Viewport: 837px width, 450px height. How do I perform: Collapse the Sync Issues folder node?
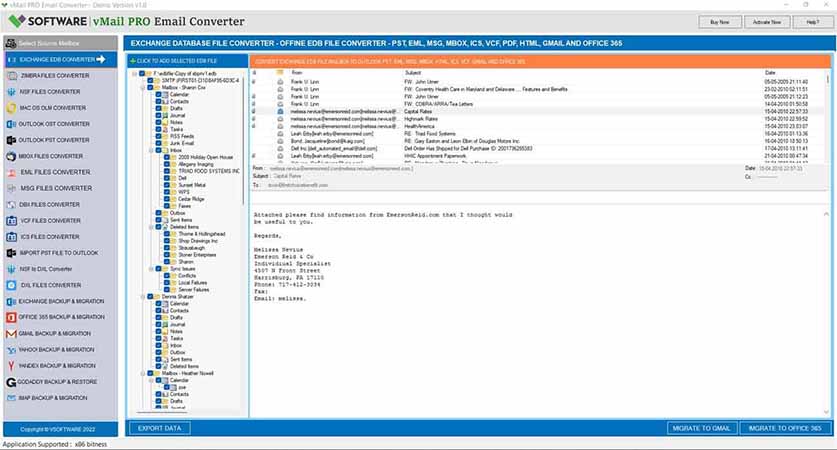(151, 269)
